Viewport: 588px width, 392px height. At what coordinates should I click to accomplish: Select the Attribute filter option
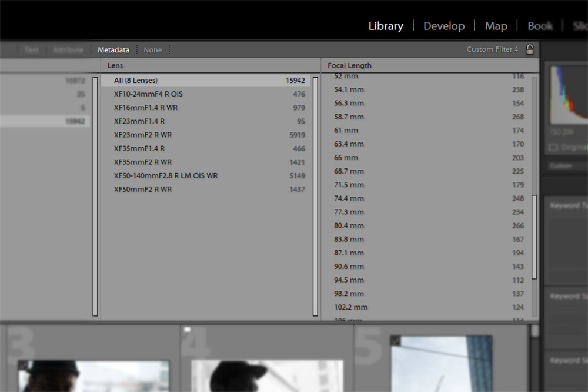[68, 50]
